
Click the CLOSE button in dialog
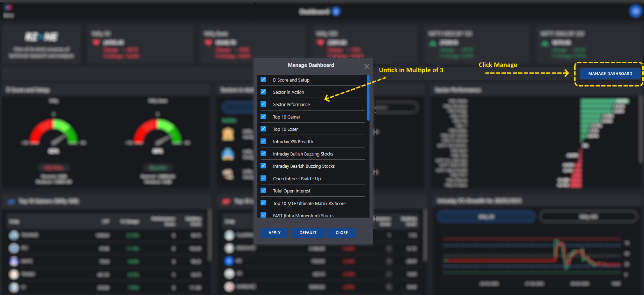click(x=342, y=233)
